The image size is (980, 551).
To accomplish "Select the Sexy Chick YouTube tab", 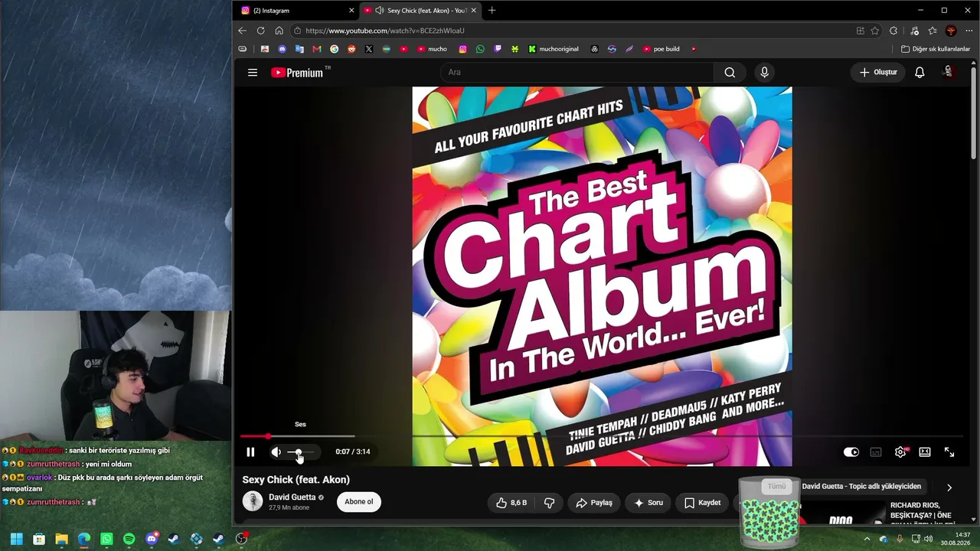I will tap(420, 11).
